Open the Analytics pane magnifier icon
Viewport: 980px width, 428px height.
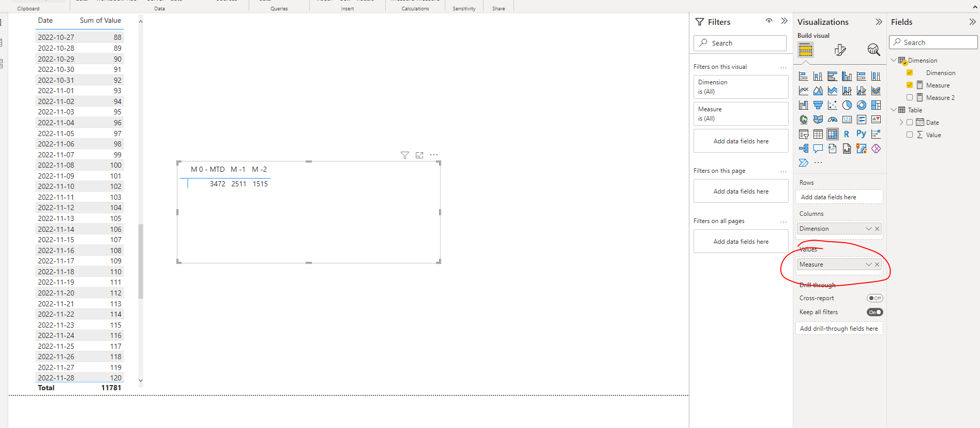[873, 50]
